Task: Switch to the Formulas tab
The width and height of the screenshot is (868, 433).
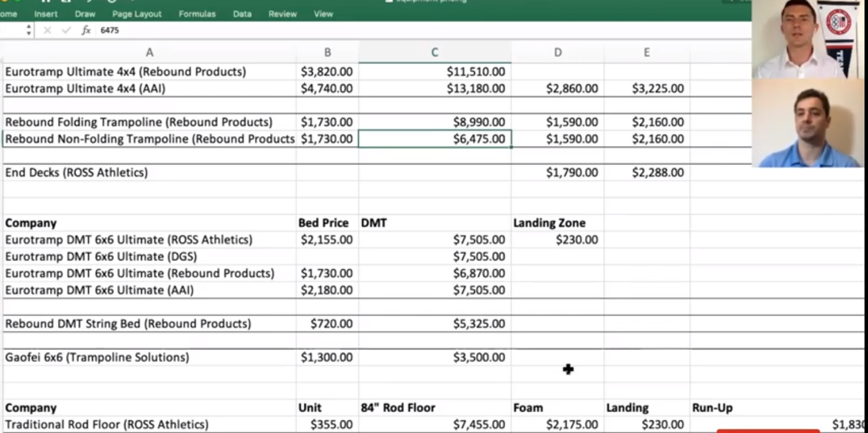Action: coord(197,14)
